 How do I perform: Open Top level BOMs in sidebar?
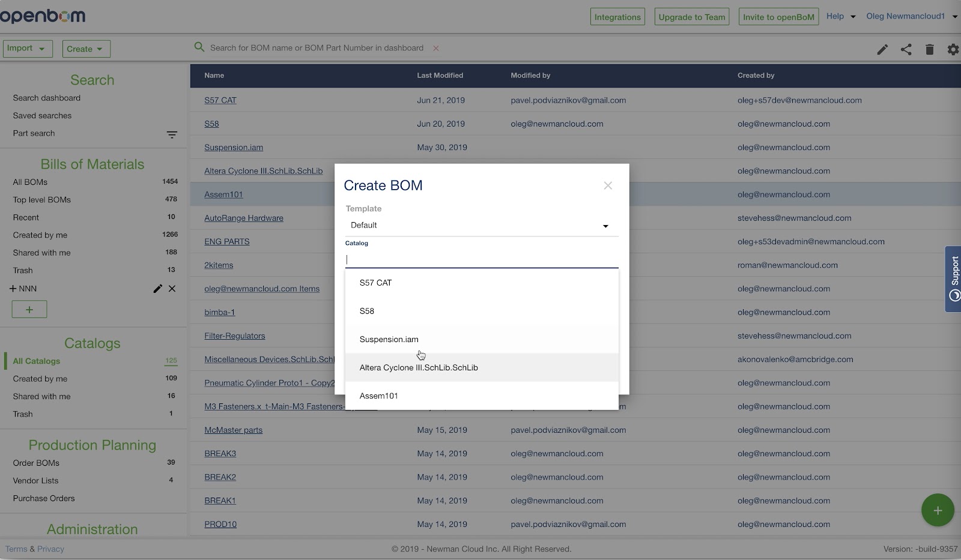click(x=41, y=200)
